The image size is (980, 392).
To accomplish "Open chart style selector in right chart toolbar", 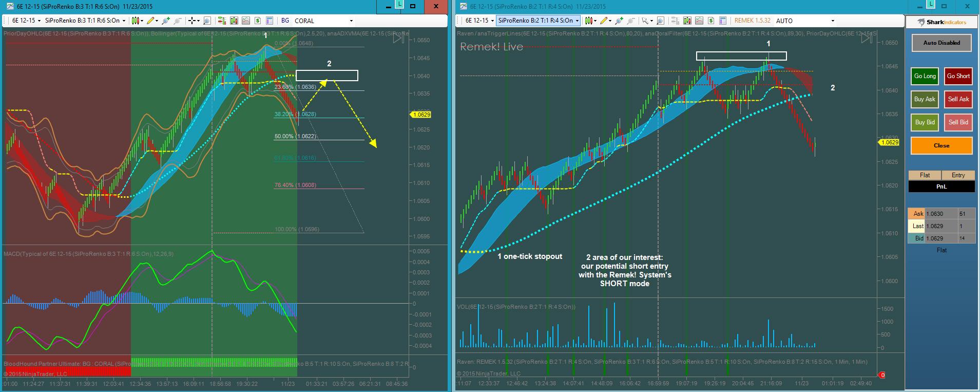I will point(591,21).
